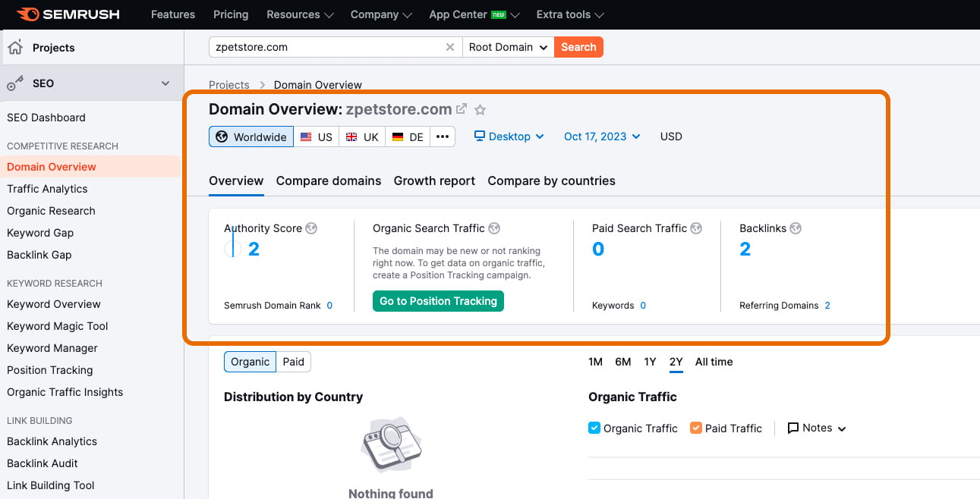Open the Company dropdown menu
This screenshot has height=499, width=980.
coord(381,14)
